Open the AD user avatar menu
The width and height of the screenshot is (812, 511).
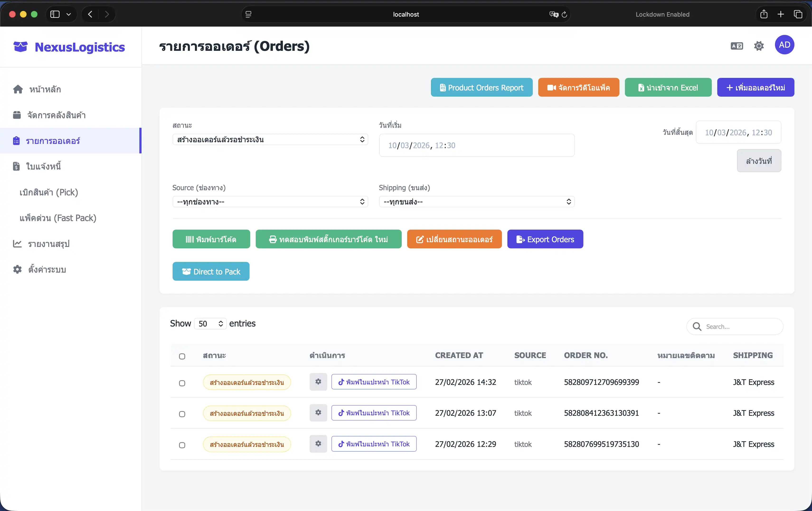[x=784, y=45]
